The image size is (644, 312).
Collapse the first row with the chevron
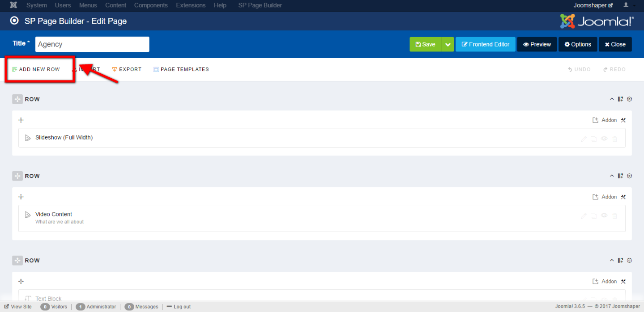[x=612, y=99]
